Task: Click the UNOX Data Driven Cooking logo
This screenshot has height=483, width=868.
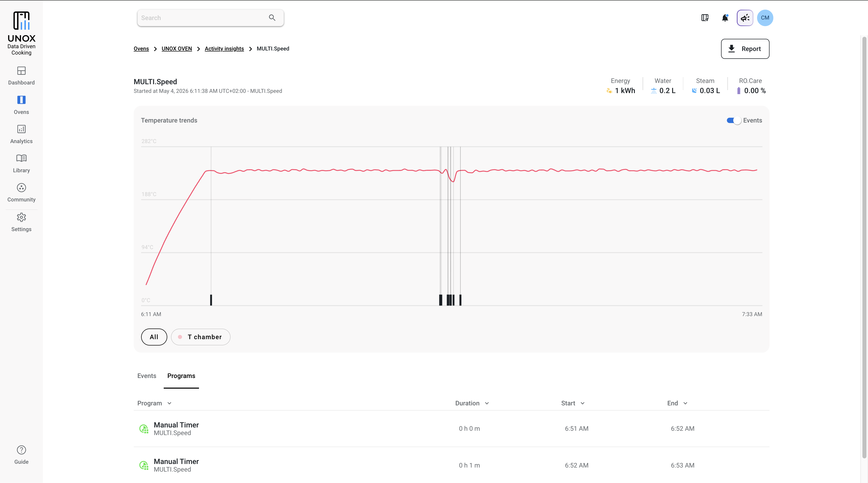Action: click(21, 33)
